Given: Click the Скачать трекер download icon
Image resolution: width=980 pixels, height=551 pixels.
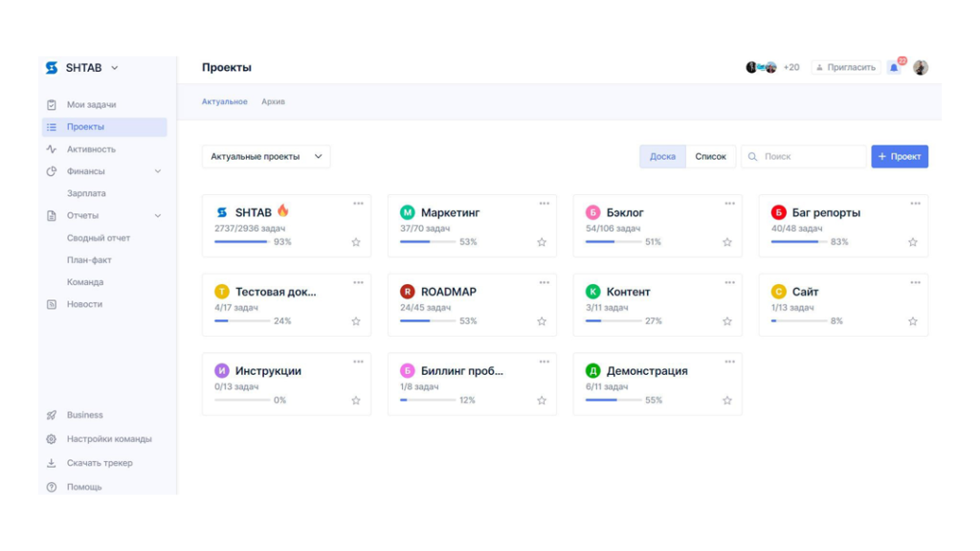Looking at the screenshot, I should click(52, 463).
